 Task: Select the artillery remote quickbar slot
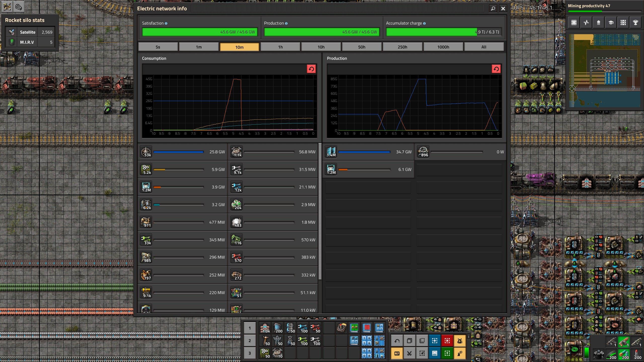pos(342,328)
